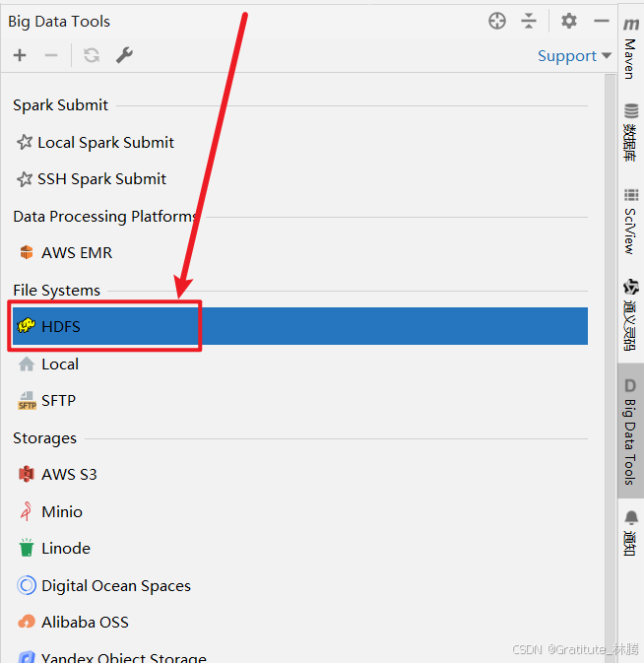Open the 通义灵码 tool window tab
Viewport: 644px width, 663px height.
630,314
